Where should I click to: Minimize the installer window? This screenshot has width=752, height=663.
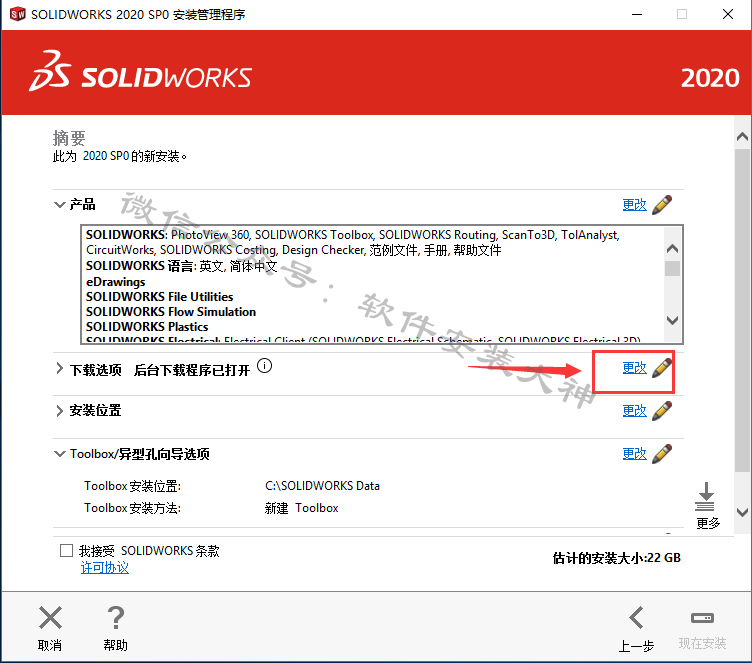pyautogui.click(x=637, y=14)
